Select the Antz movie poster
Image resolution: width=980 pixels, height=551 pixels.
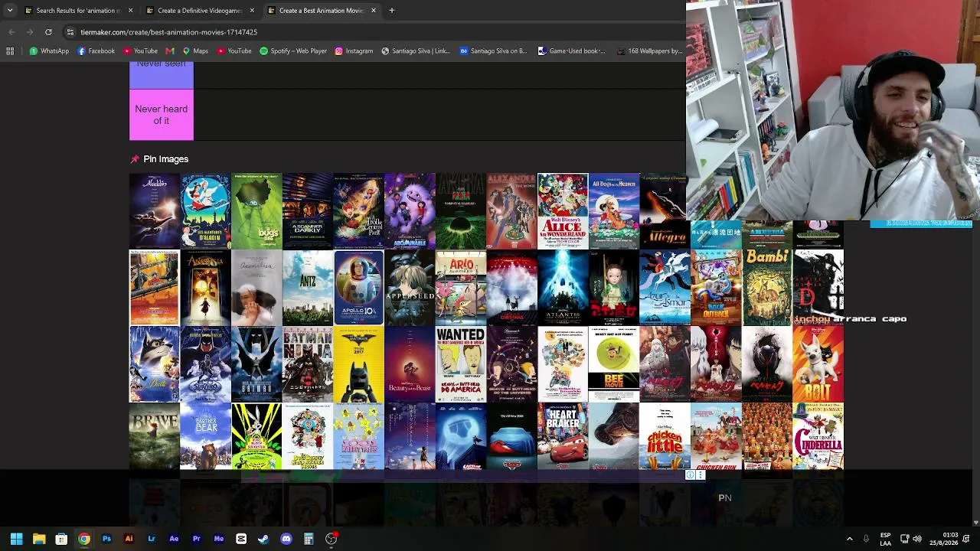click(308, 288)
